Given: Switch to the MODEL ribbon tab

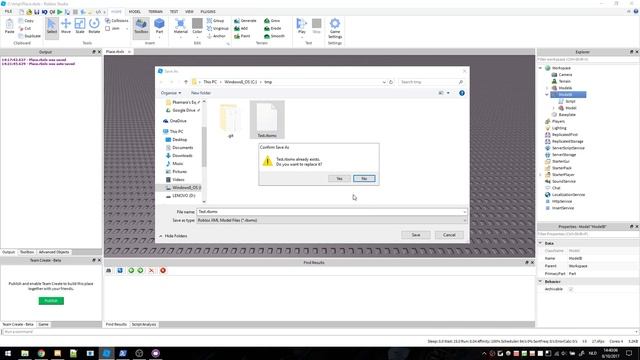Looking at the screenshot, I should 135,11.
